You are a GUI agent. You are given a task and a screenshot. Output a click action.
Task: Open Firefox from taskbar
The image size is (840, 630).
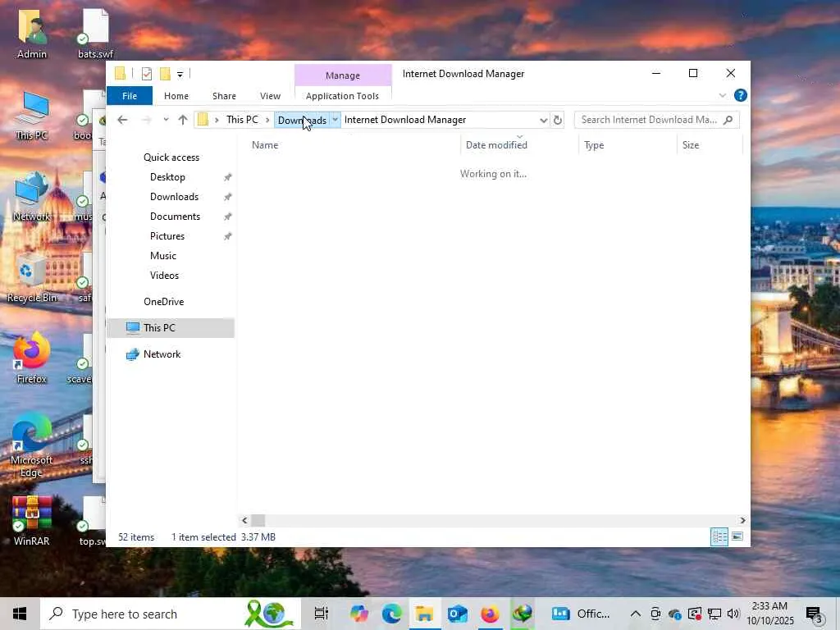pyautogui.click(x=490, y=614)
